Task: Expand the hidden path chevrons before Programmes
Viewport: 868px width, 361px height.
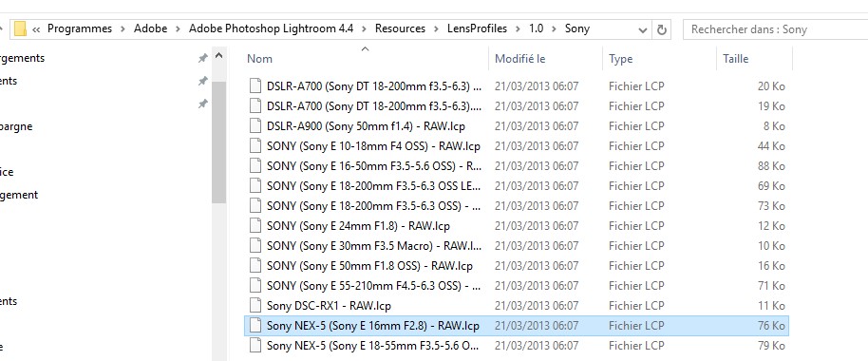Action: pyautogui.click(x=36, y=29)
